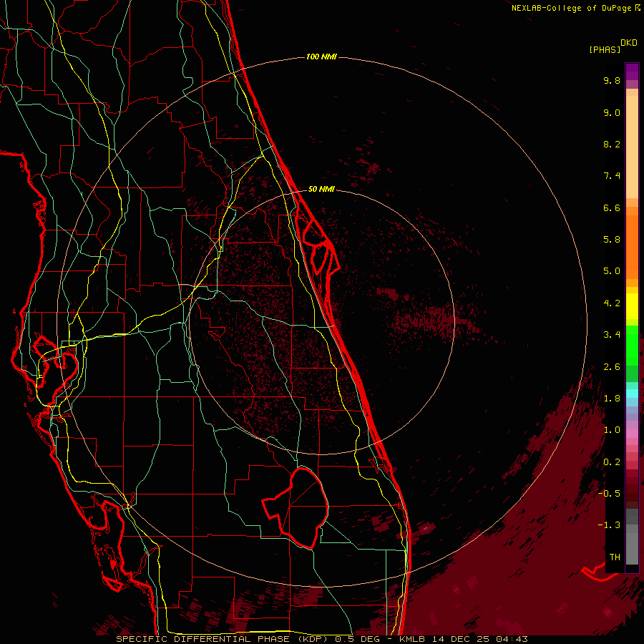Screen dimensions: 644x644
Task: Click the DKD label above the scale
Action: coord(628,43)
